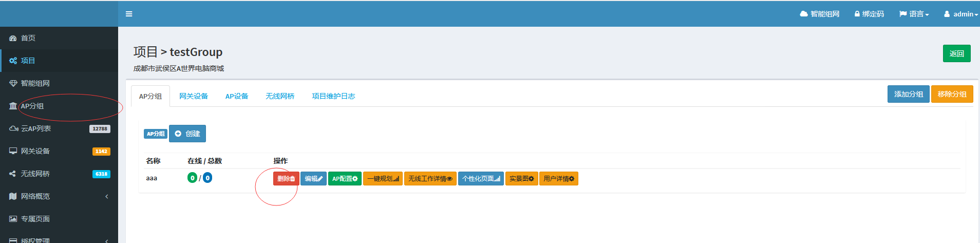Screen dimensions: 980x243
Task: Open the admin user dropdown
Action: click(x=961, y=14)
